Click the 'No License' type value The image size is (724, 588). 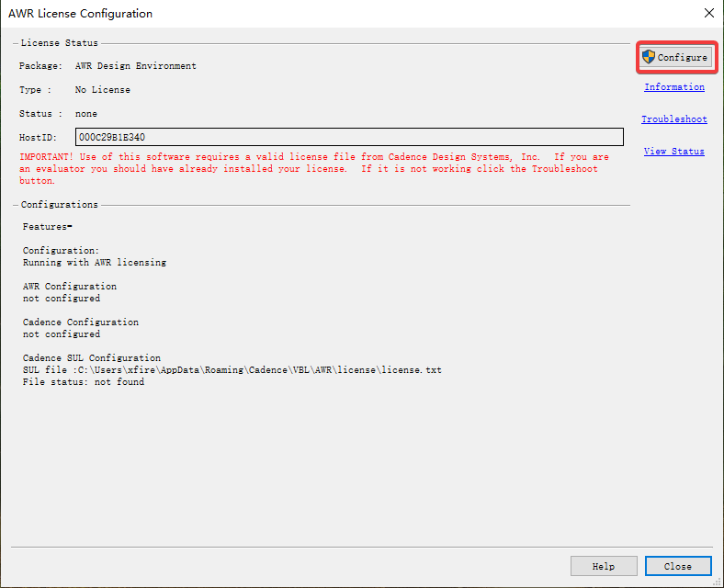103,90
